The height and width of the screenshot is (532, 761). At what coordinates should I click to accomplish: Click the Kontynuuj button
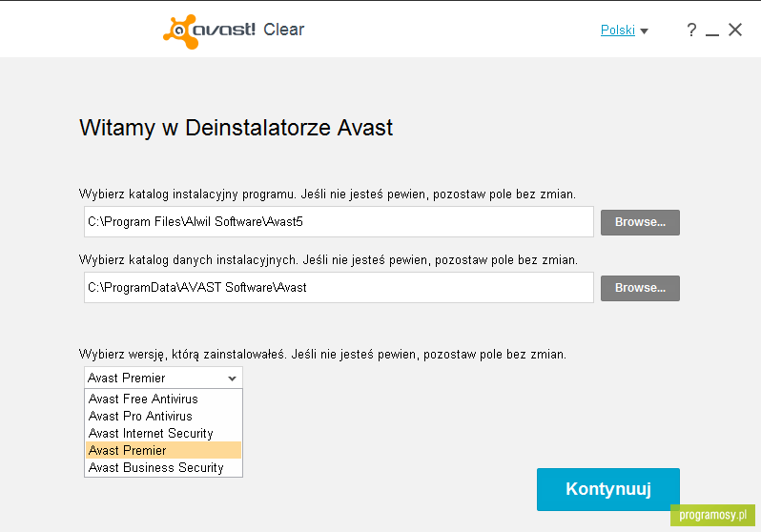[608, 489]
